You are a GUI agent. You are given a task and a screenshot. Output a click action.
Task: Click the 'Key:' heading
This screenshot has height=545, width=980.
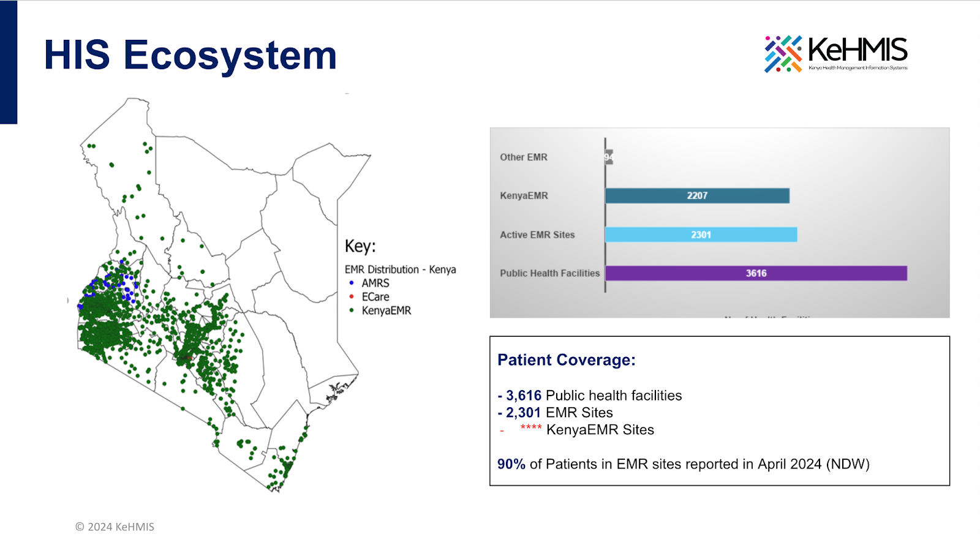click(x=360, y=246)
